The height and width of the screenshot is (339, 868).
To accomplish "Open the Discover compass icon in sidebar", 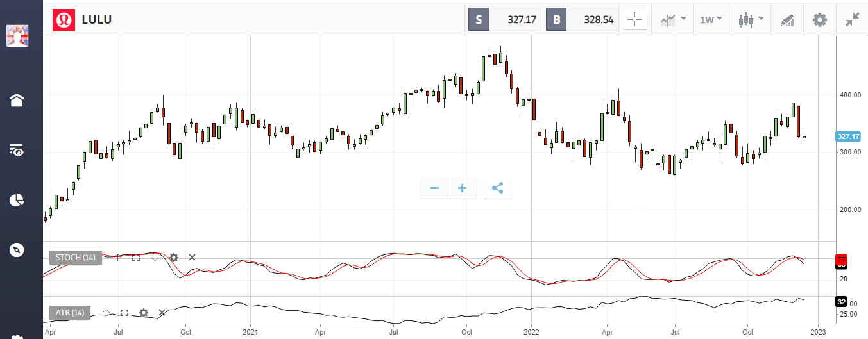I will (16, 250).
